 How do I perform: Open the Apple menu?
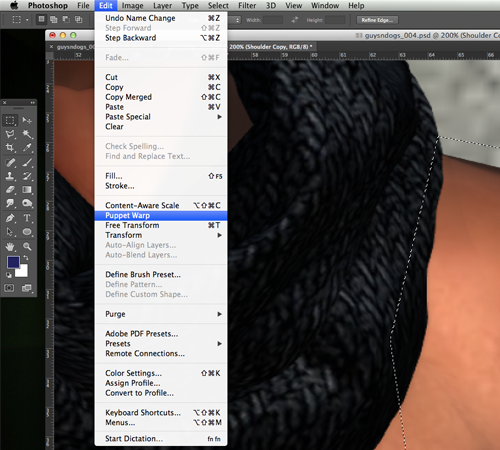(x=14, y=6)
